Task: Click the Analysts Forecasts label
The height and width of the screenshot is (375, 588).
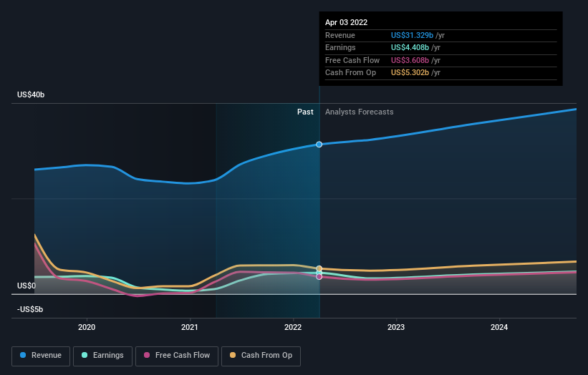Action: coord(360,112)
